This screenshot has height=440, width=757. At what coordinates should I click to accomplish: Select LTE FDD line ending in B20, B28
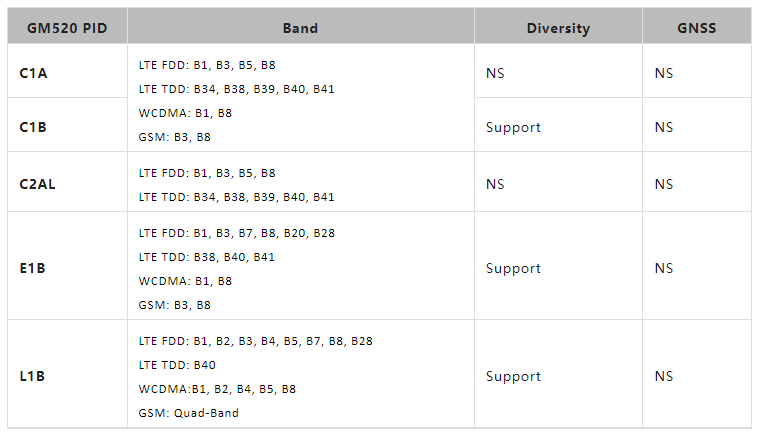[x=237, y=233]
